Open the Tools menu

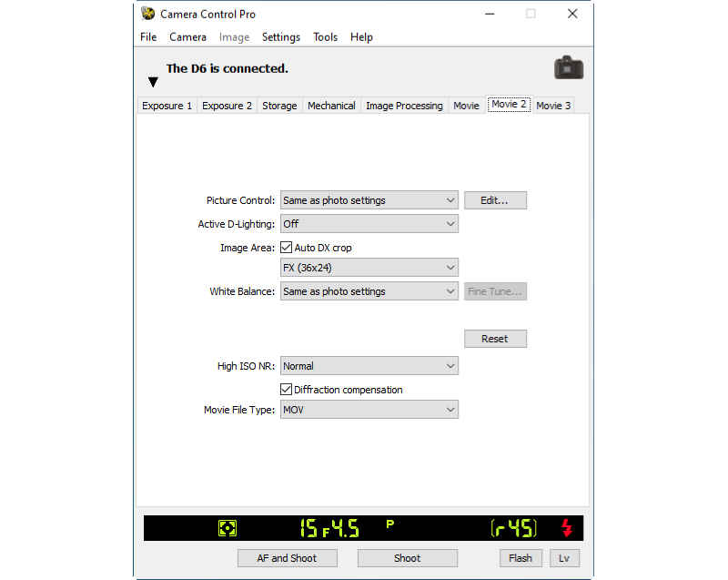click(x=325, y=37)
